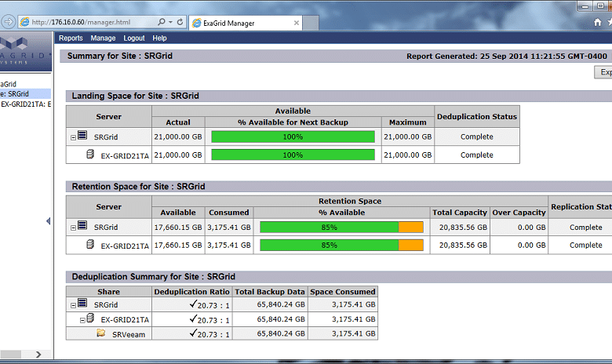Click left panel scrollbar right arrow

point(38,355)
